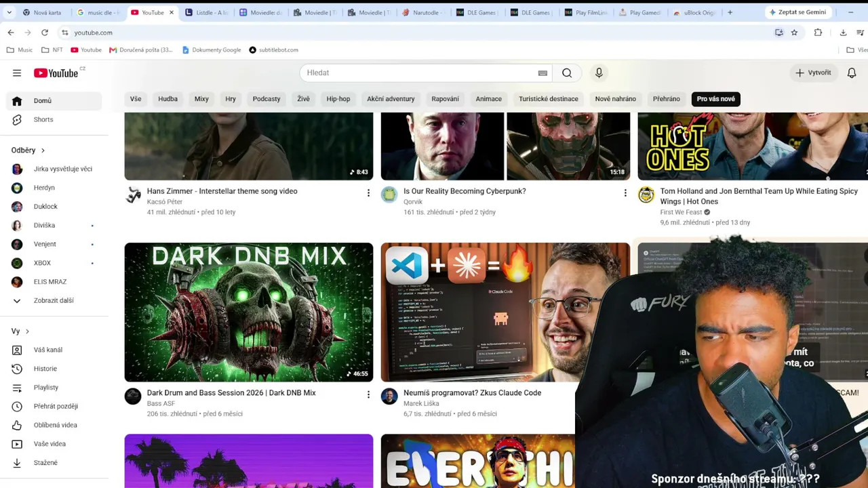
Task: Open the Music bookmark folder
Action: click(x=20, y=50)
